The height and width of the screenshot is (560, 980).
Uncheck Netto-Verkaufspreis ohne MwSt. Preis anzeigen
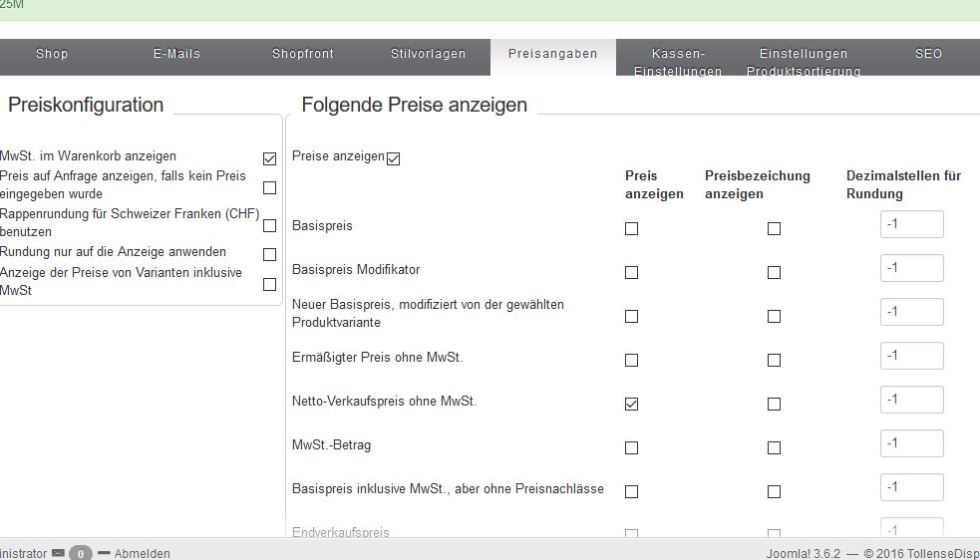click(631, 404)
